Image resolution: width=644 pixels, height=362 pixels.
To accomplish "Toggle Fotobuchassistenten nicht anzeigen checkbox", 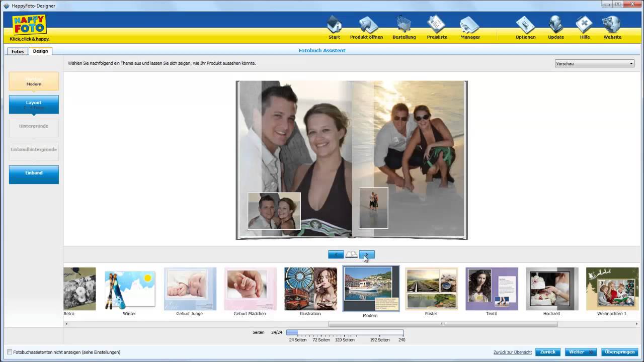I will point(10,352).
